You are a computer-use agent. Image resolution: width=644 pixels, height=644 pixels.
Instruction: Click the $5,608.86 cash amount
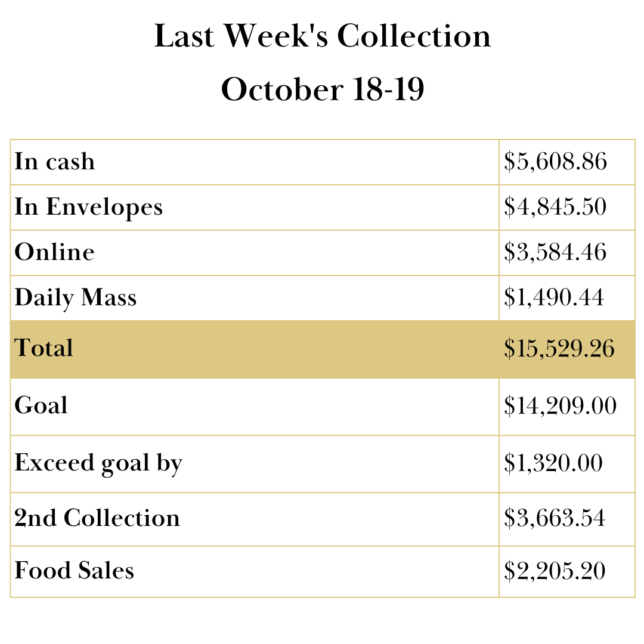point(555,162)
